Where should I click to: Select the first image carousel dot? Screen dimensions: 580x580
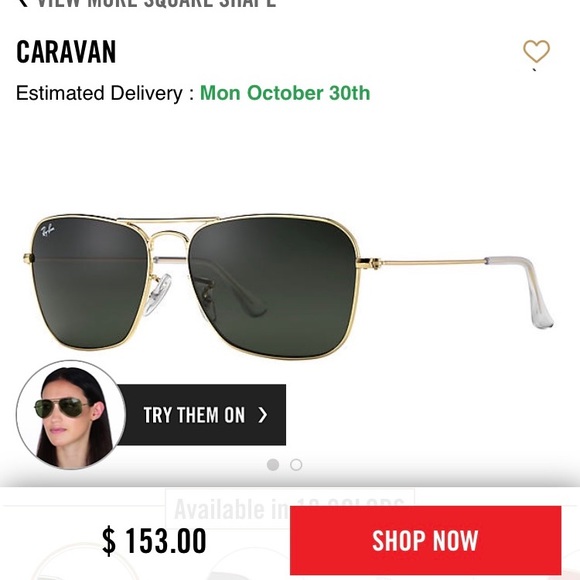click(x=273, y=465)
